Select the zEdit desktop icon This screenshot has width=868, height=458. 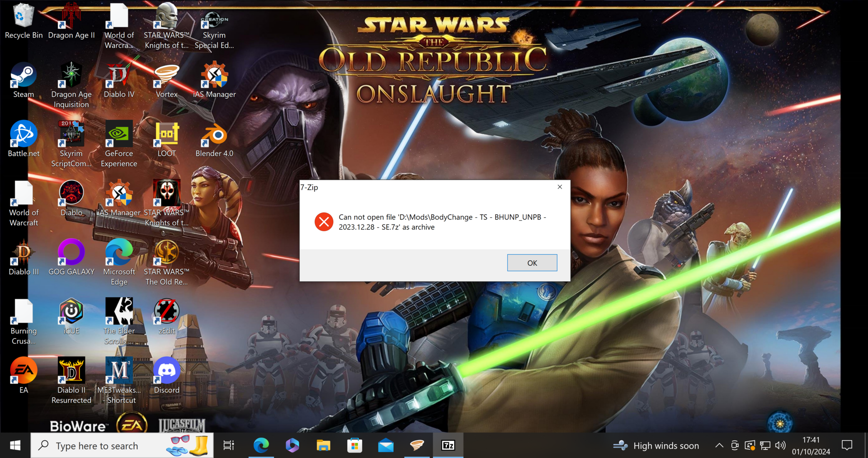click(x=167, y=317)
